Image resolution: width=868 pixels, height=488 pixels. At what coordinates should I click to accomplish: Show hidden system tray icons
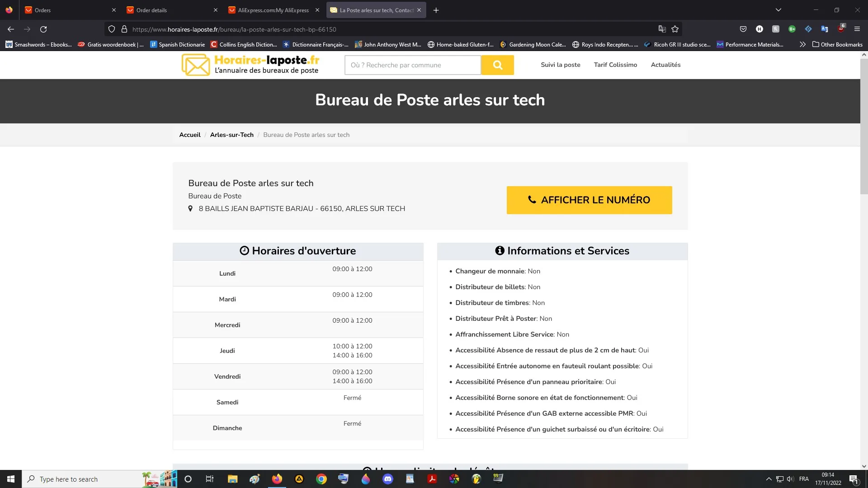coord(769,479)
